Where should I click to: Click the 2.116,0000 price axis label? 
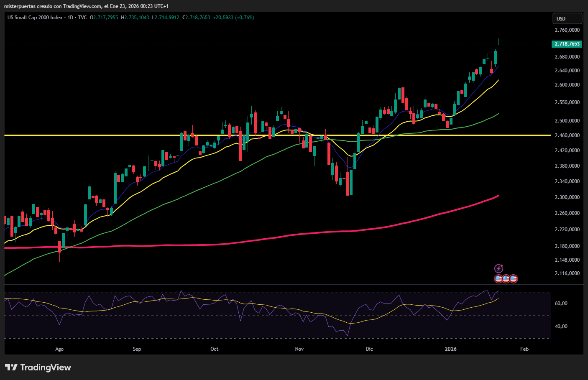pyautogui.click(x=567, y=273)
